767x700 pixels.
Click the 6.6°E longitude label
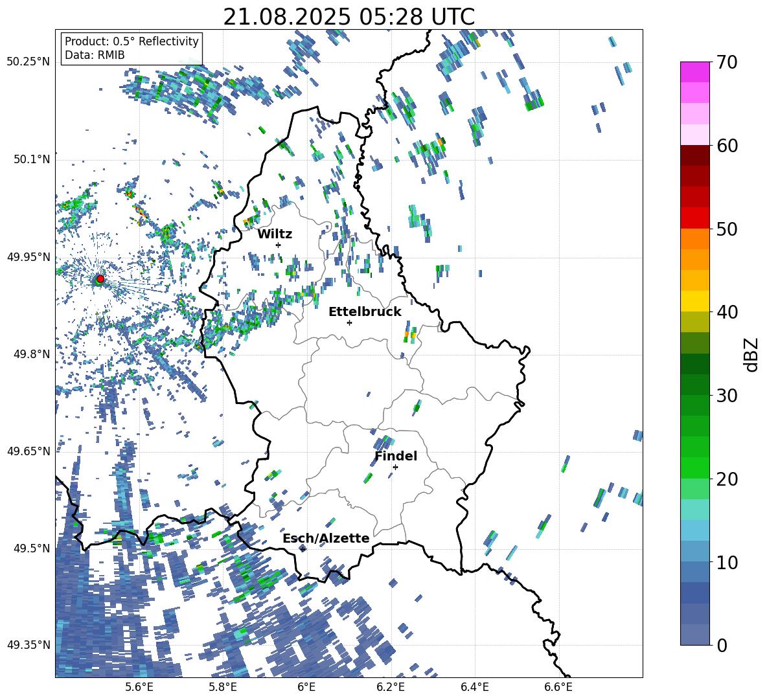pos(558,687)
